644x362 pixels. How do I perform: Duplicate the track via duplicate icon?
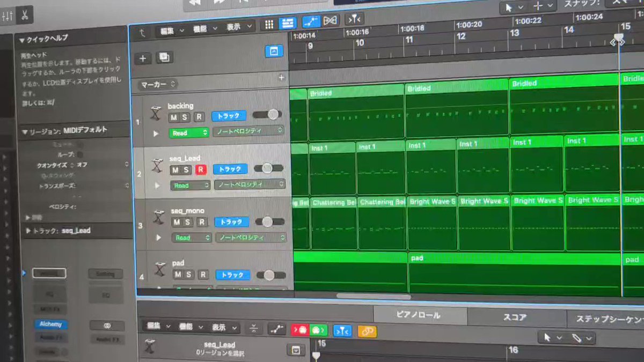(164, 57)
